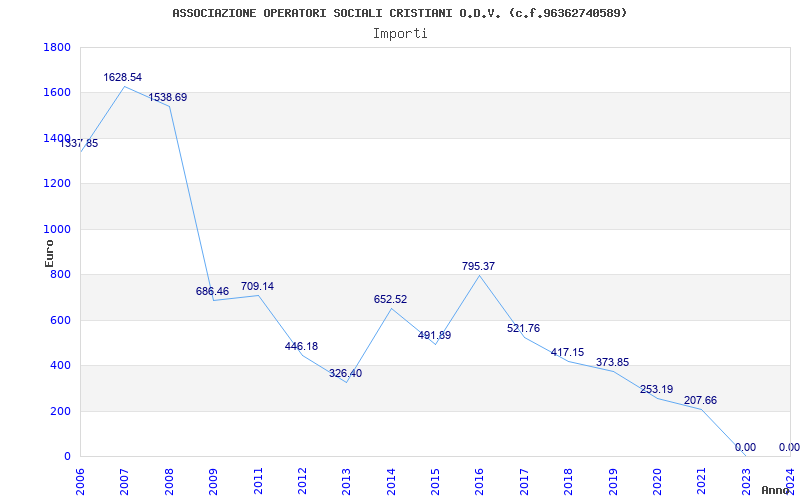This screenshot has height=500, width=800.
Task: Click the 2023 x-axis year label
Action: click(746, 481)
